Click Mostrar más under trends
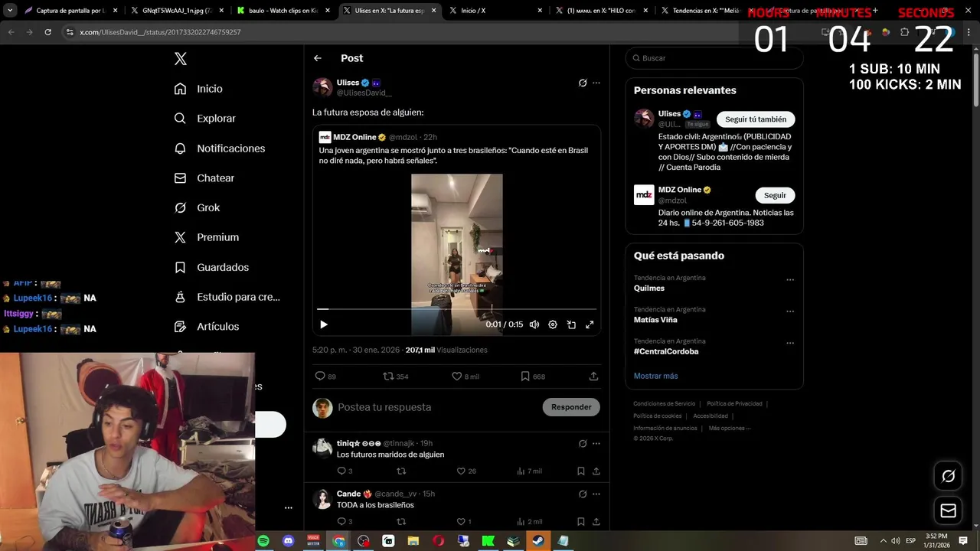Screen dimensions: 980x551 coord(655,376)
